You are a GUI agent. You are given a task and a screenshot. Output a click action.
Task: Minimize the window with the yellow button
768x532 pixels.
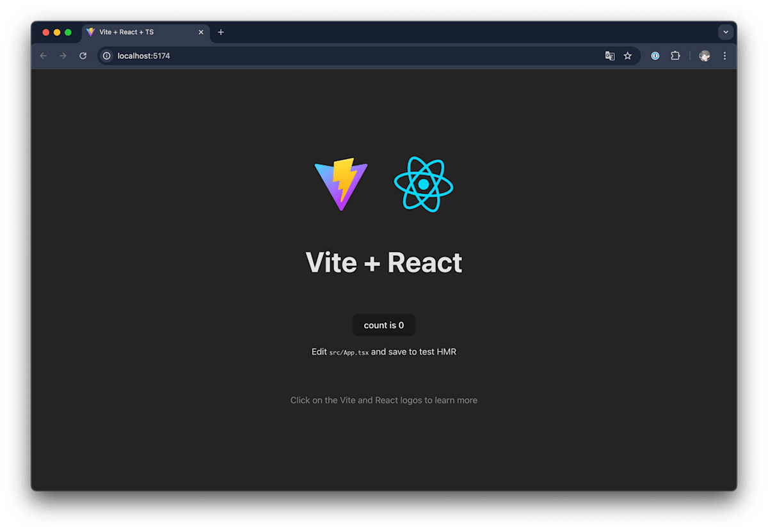click(57, 32)
